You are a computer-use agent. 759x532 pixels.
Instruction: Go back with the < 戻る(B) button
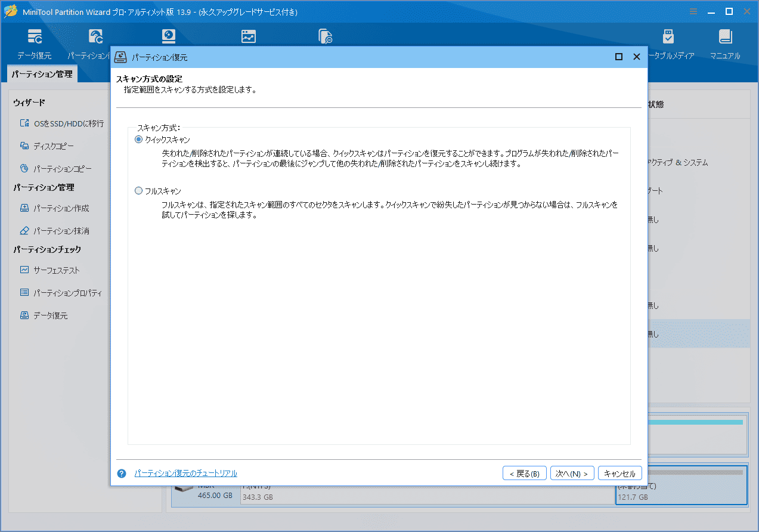coord(525,474)
